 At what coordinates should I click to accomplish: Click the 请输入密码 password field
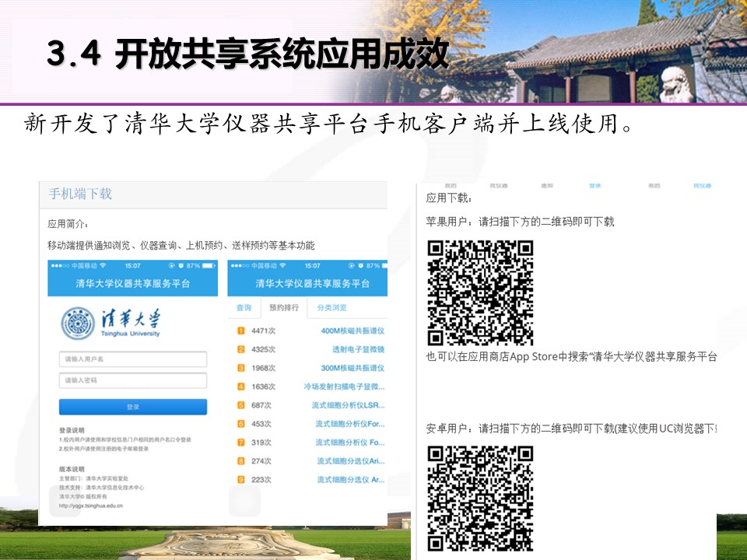pyautogui.click(x=133, y=380)
